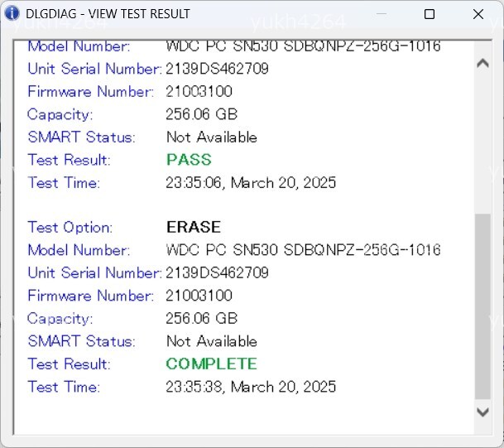Click the green PASS test result
504x448 pixels.
(189, 160)
